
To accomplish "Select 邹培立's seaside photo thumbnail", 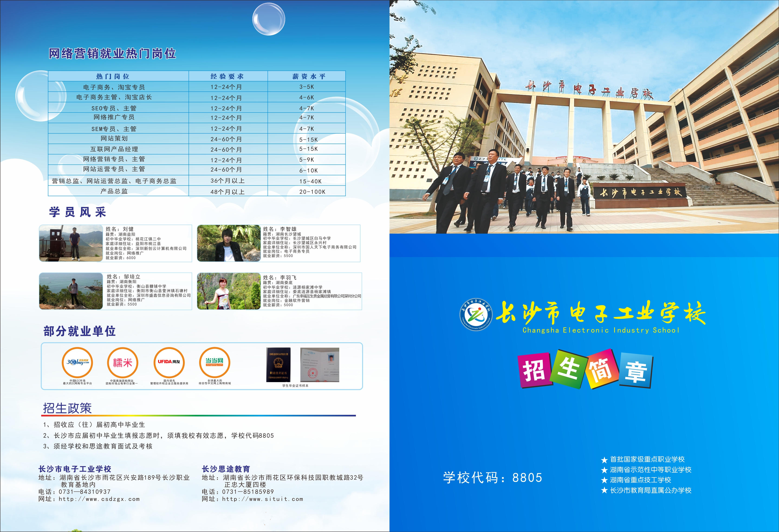I will point(71,291).
